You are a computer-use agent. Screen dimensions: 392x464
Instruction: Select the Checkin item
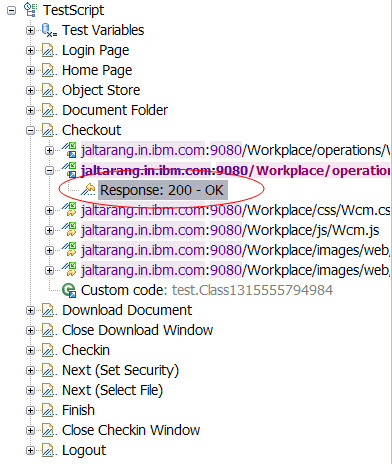pos(86,350)
